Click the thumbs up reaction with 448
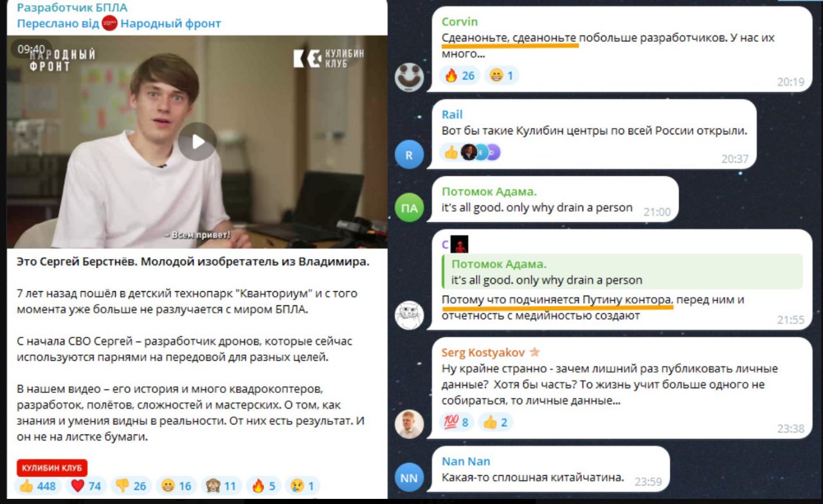 tap(37, 486)
